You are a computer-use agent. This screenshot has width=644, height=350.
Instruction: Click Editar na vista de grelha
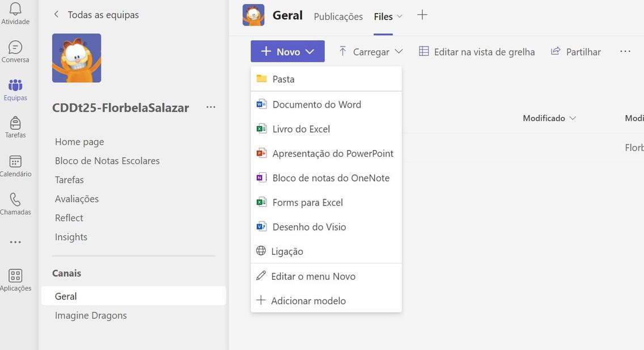tap(477, 52)
